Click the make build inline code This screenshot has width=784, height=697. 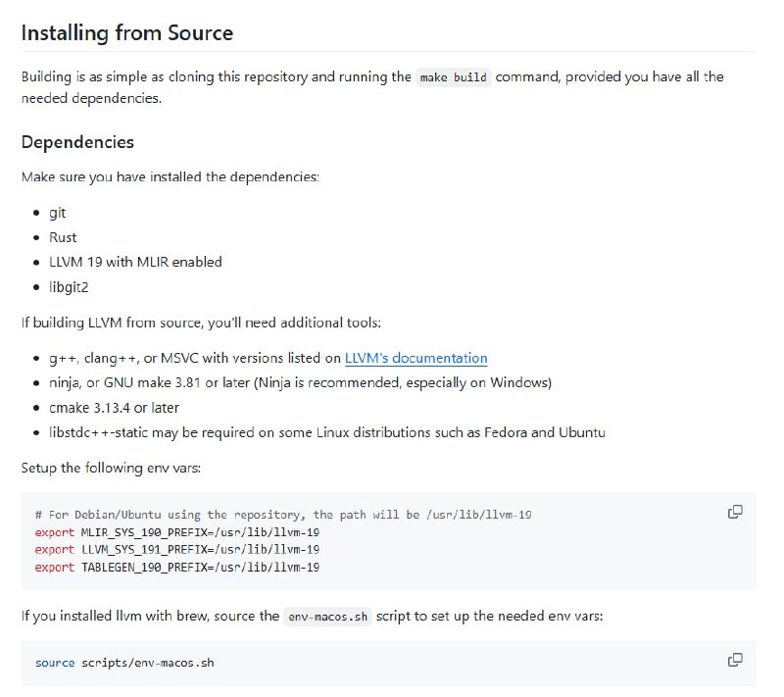click(x=453, y=77)
